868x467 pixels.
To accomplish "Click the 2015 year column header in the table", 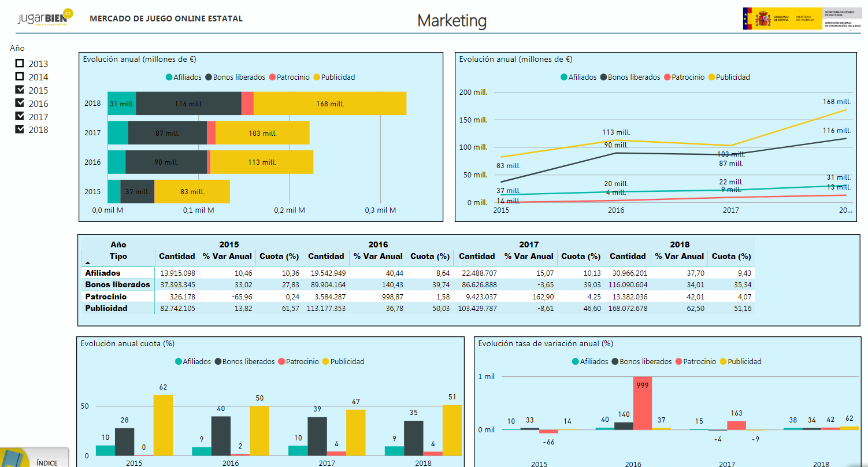I will click(x=229, y=244).
